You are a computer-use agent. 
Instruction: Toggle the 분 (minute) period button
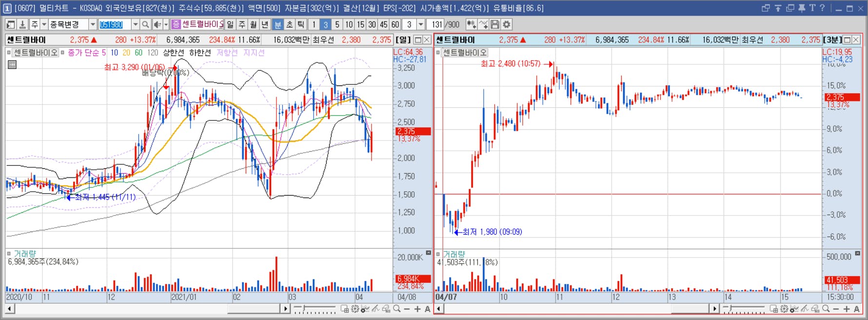point(277,24)
